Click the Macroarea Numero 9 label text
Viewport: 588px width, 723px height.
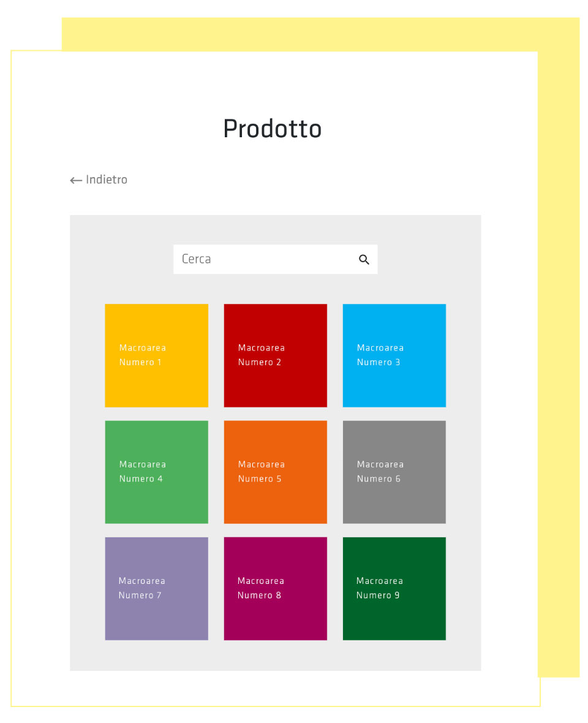click(x=380, y=588)
